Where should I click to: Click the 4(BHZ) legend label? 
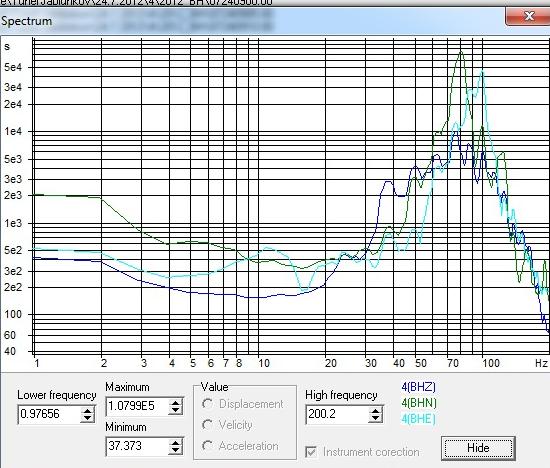(418, 387)
